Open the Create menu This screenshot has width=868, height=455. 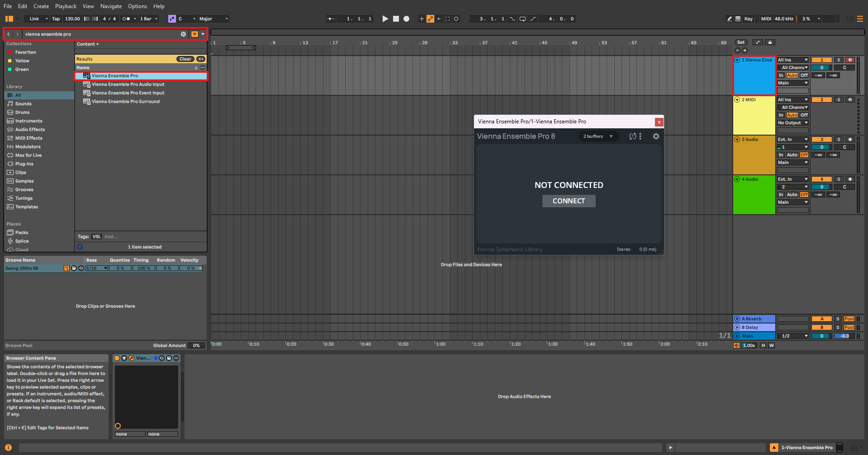(41, 6)
